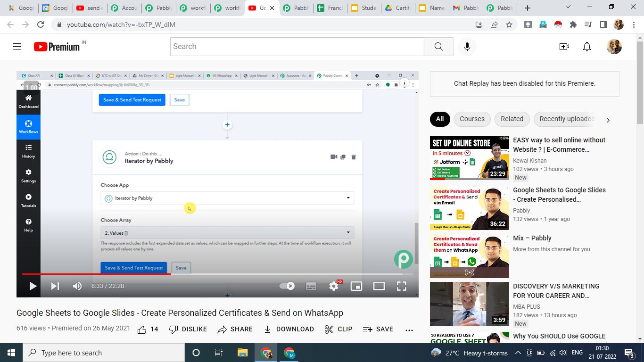The width and height of the screenshot is (644, 362).
Task: Select the Courses filter chip
Action: (x=472, y=119)
